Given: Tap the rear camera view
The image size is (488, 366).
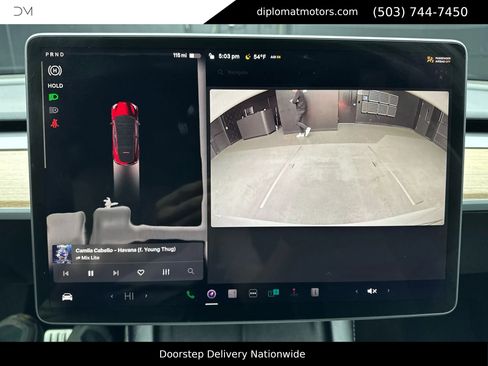Looking at the screenshot, I should [x=329, y=158].
